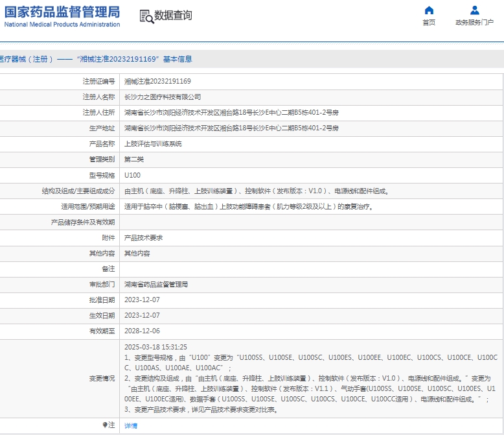504x439 pixels.
Task: Click the 数据查询 search document icon
Action: [x=146, y=16]
